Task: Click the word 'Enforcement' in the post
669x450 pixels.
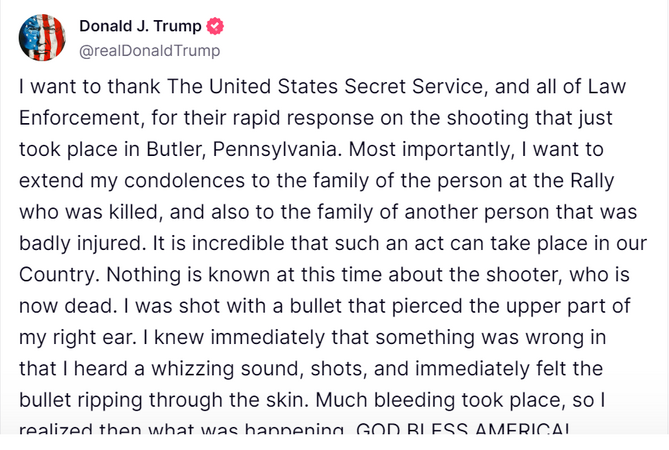Action: tap(79, 118)
